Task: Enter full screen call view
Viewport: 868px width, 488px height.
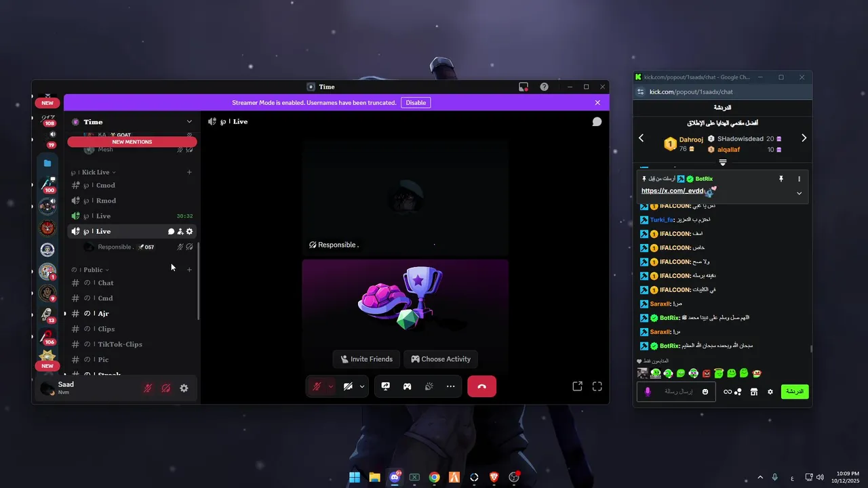Action: pyautogui.click(x=597, y=386)
